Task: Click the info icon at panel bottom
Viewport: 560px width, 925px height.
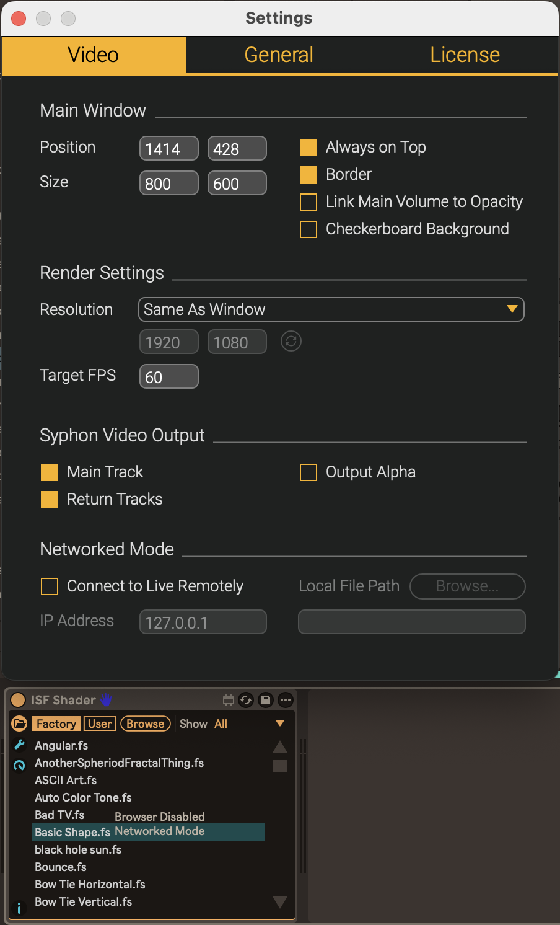Action: pyautogui.click(x=19, y=908)
